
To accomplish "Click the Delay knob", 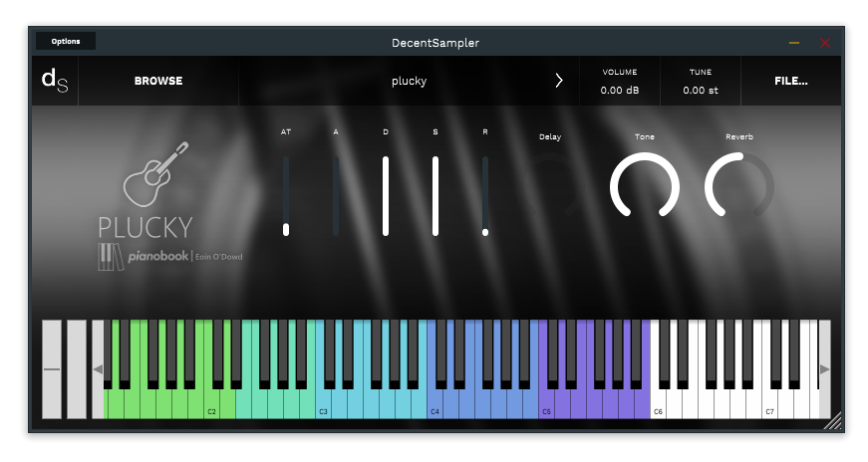I will coord(550,186).
